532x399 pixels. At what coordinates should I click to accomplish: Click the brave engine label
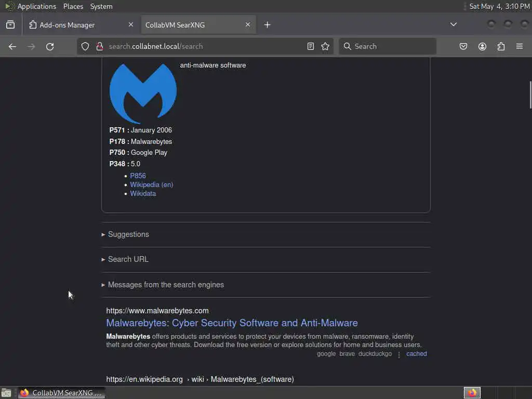click(347, 353)
